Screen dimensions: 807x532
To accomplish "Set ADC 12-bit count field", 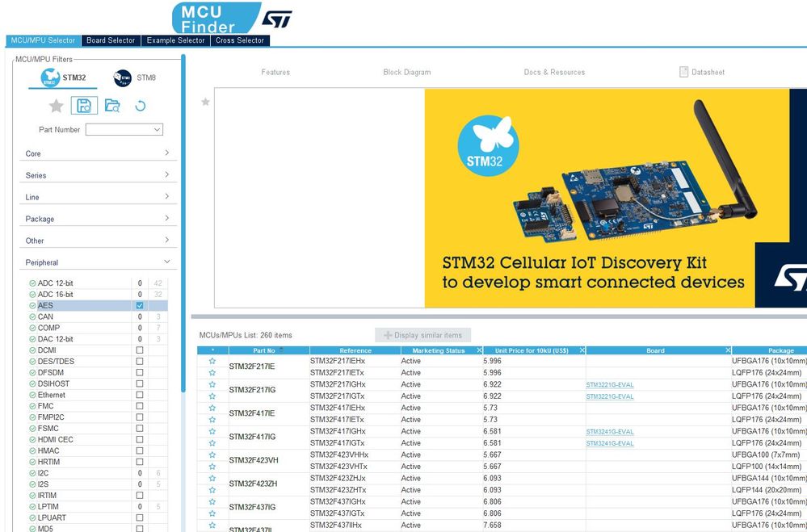I will (x=140, y=283).
